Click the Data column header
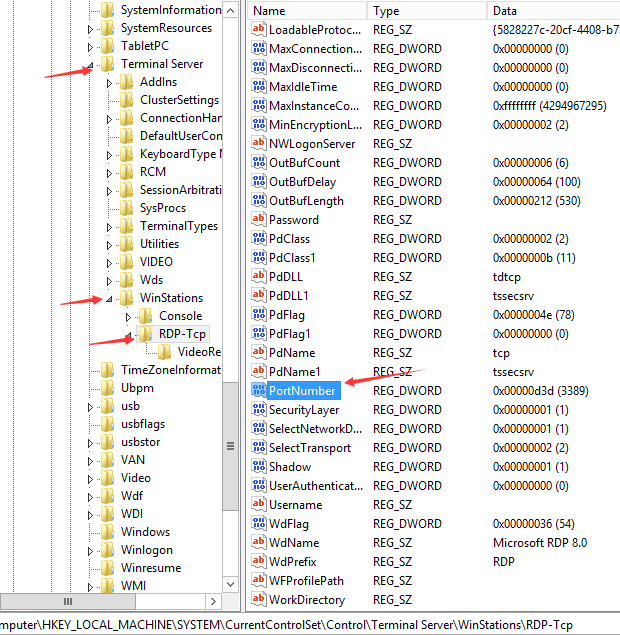The image size is (620, 635). (x=550, y=10)
